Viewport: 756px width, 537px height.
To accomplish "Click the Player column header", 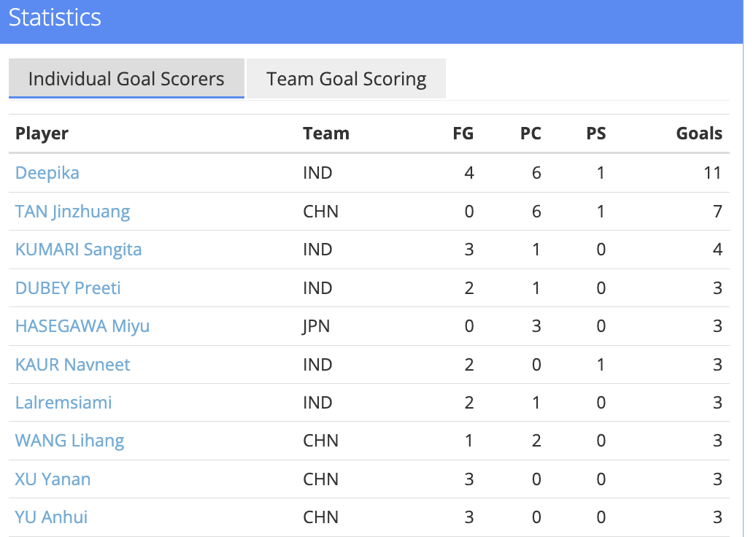I will (42, 134).
